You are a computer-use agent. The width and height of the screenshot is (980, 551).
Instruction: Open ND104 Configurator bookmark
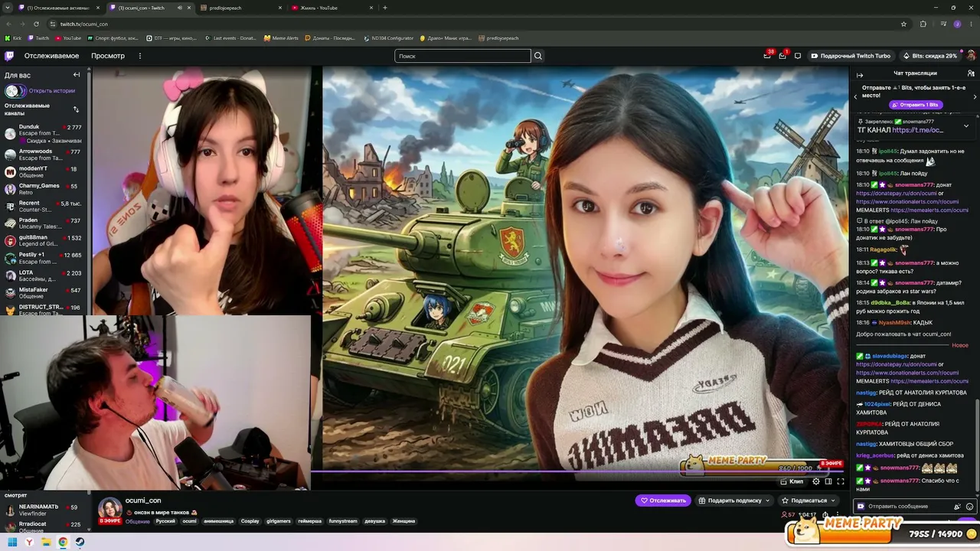(x=388, y=38)
